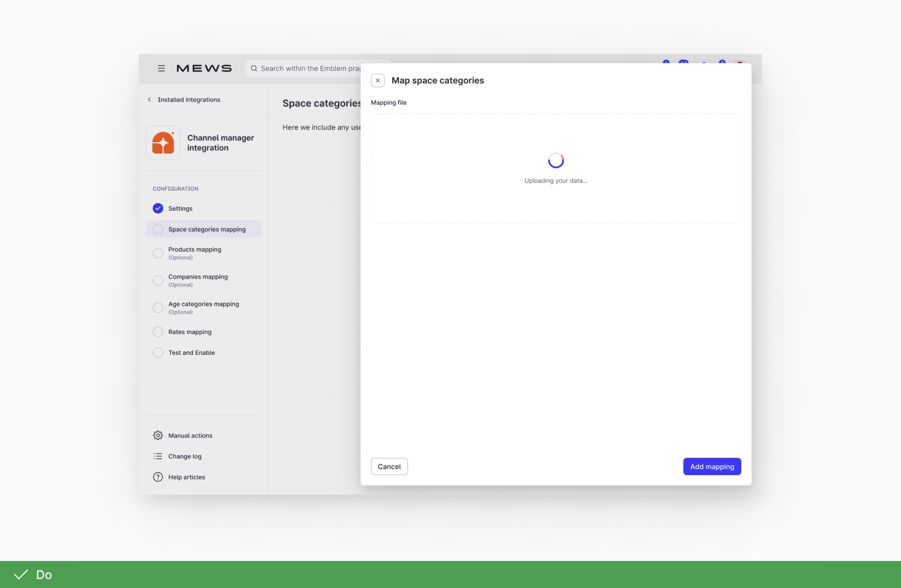
Task: Open Change log via the list icon
Action: tap(158, 456)
